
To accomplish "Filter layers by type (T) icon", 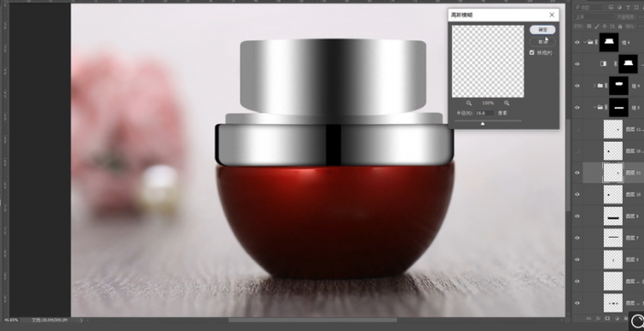I will click(x=628, y=7).
